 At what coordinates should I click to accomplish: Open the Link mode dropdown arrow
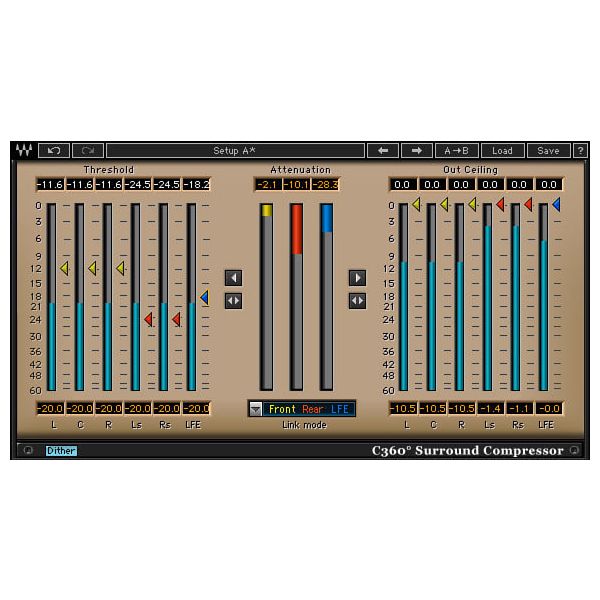pos(256,409)
